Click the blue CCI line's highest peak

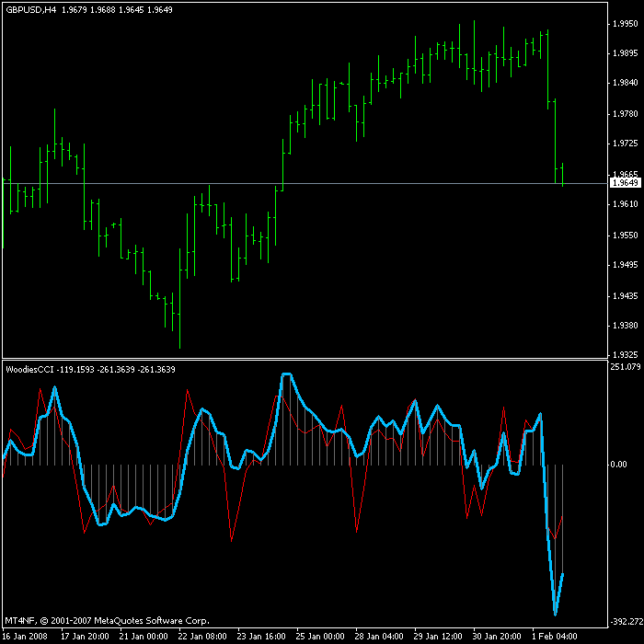(286, 374)
